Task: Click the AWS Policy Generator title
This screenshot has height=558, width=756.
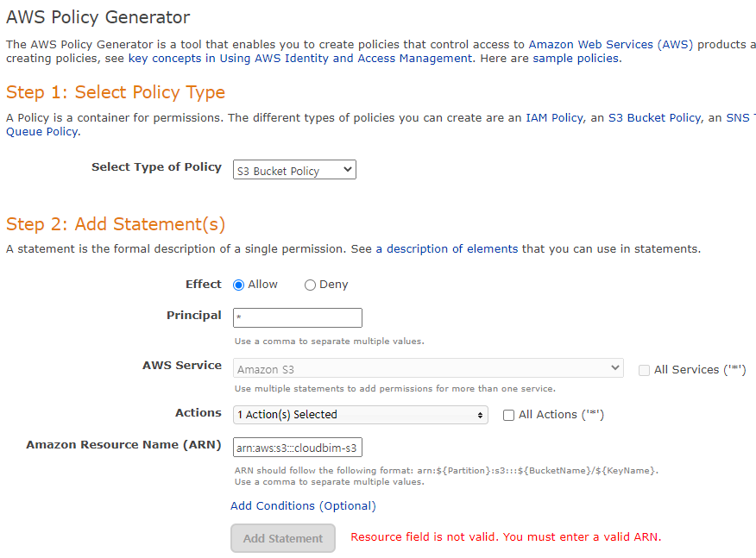Action: (98, 17)
